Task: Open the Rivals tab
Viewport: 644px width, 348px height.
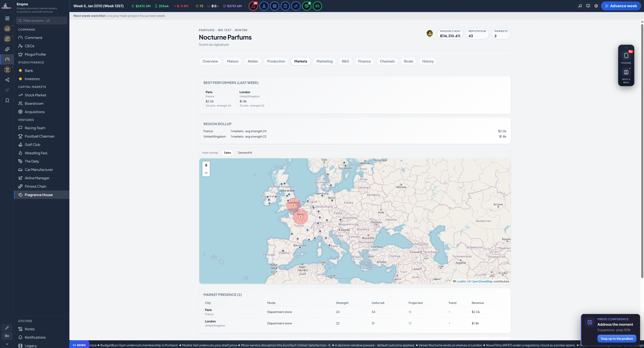Action: pos(408,61)
